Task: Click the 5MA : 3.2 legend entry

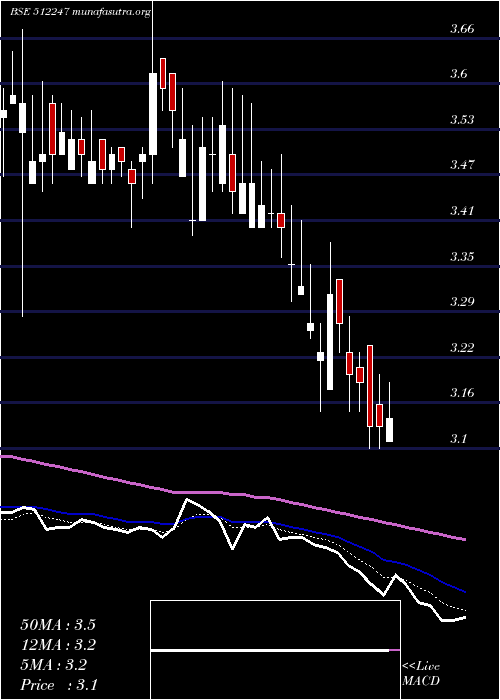Action: [54, 665]
